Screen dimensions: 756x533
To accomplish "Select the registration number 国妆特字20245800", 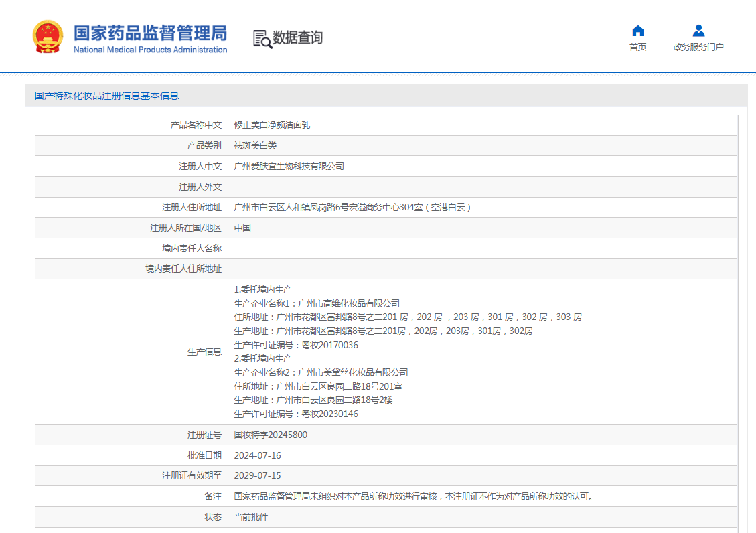I will tap(271, 435).
